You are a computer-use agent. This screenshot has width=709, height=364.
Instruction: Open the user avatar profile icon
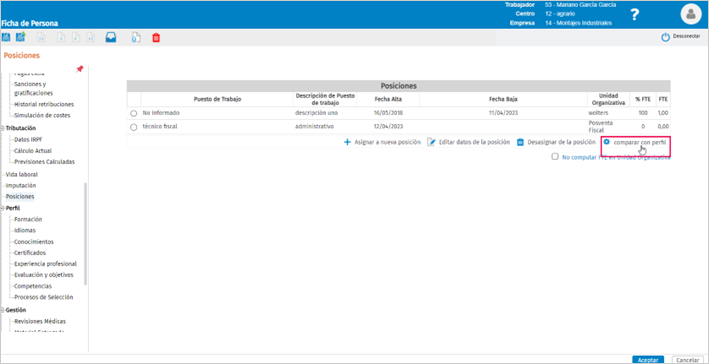tap(690, 14)
